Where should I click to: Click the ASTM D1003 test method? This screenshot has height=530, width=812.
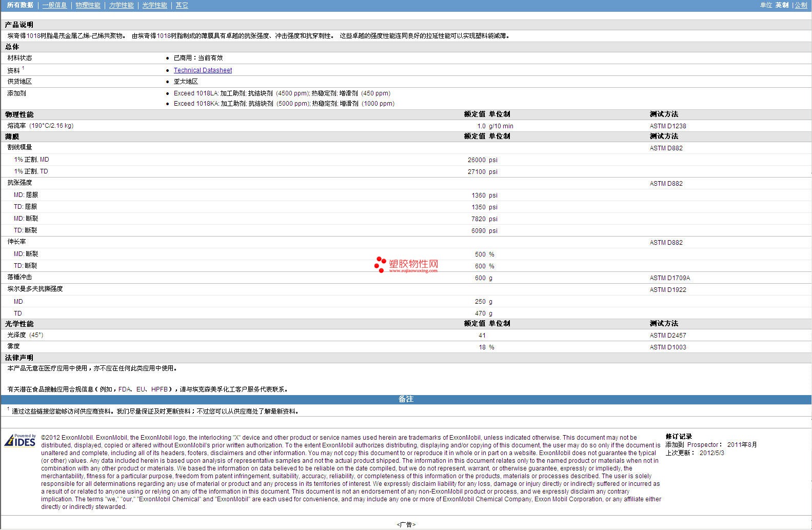tap(668, 347)
